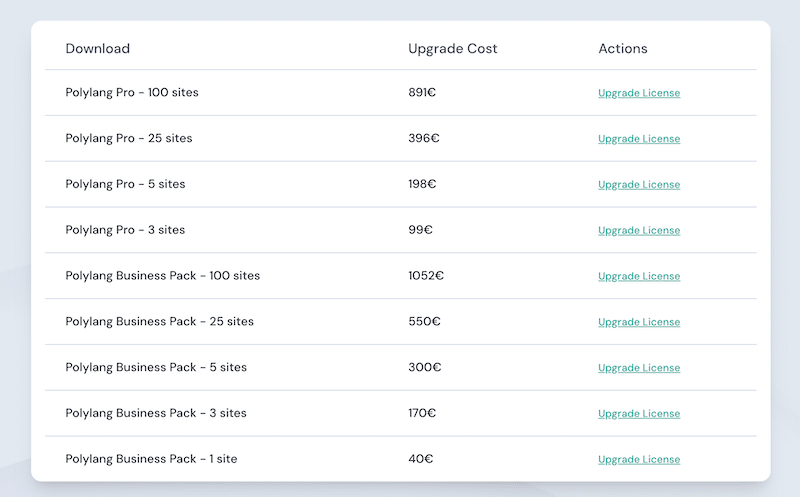Select Upgrade License for Business Pack 3 sites
Screen dimensions: 800x497
point(639,414)
